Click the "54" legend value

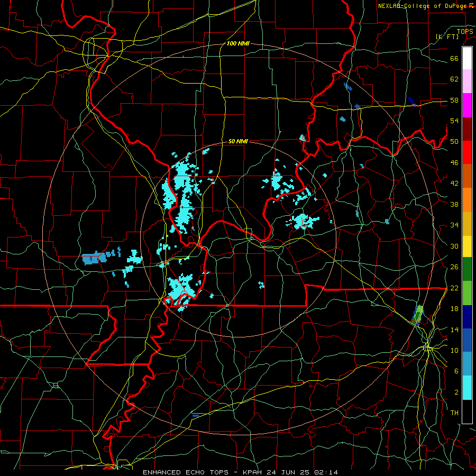pyautogui.click(x=454, y=121)
